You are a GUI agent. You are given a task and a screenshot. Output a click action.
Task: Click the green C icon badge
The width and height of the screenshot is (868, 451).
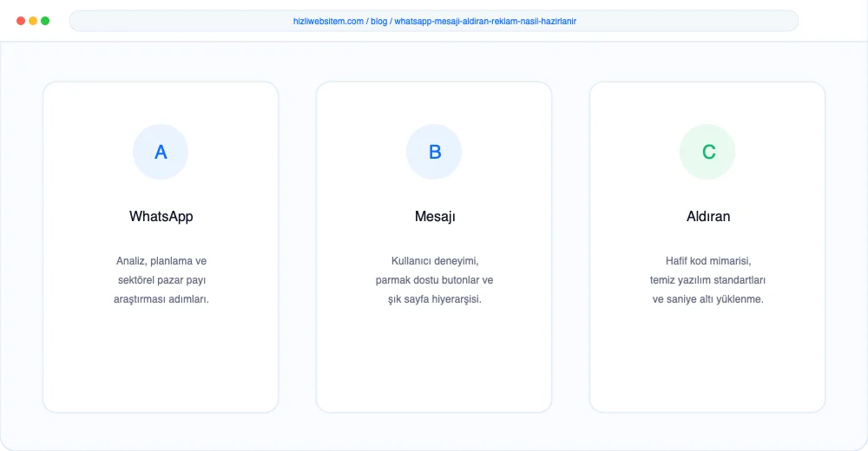pyautogui.click(x=707, y=152)
